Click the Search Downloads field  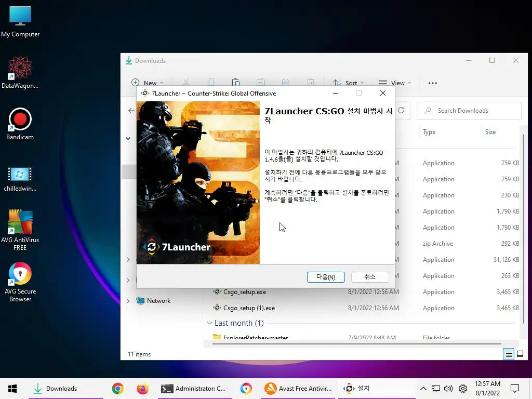click(x=469, y=111)
